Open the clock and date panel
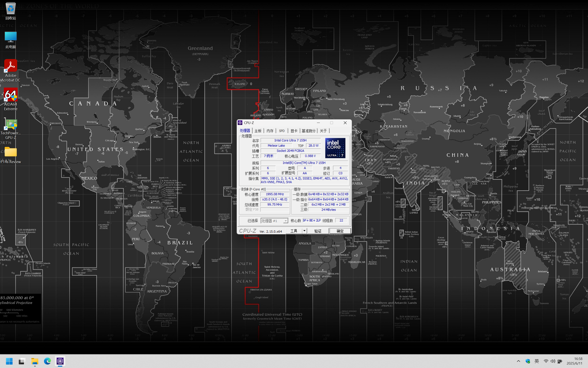This screenshot has height=368, width=588. (575, 361)
